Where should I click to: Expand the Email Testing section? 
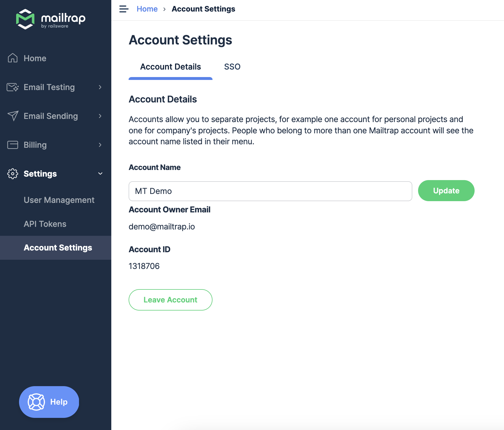tap(100, 87)
